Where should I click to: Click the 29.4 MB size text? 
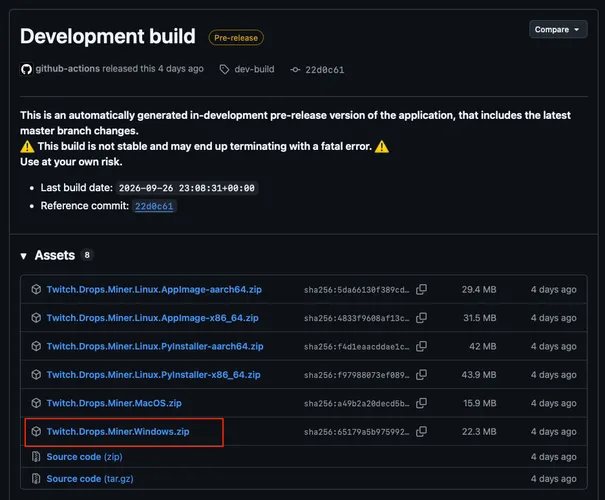[479, 290]
